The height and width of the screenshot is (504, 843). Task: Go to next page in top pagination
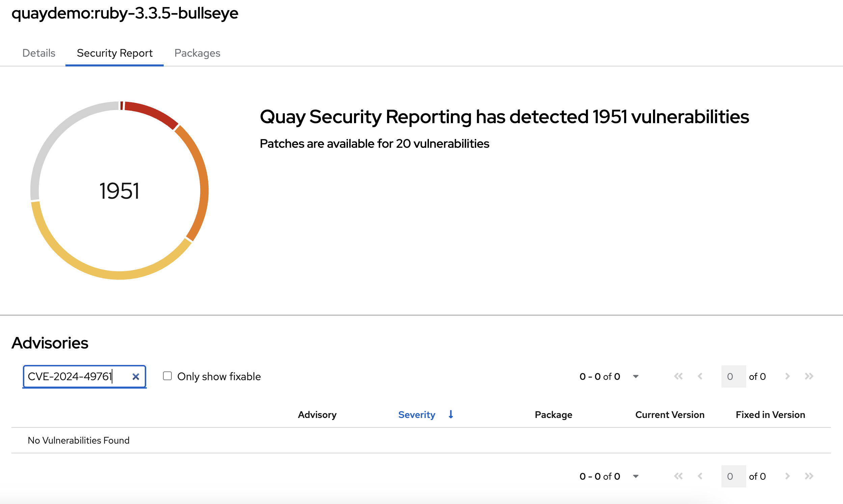click(x=787, y=376)
